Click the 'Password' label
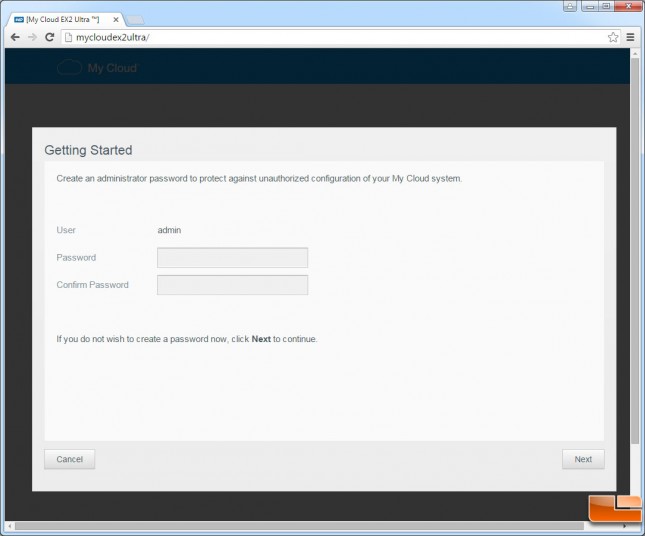The height and width of the screenshot is (536, 645). (76, 258)
